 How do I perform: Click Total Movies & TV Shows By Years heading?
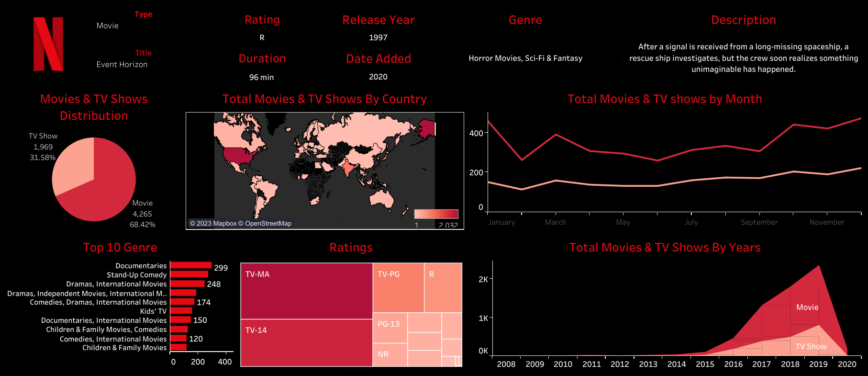point(665,248)
